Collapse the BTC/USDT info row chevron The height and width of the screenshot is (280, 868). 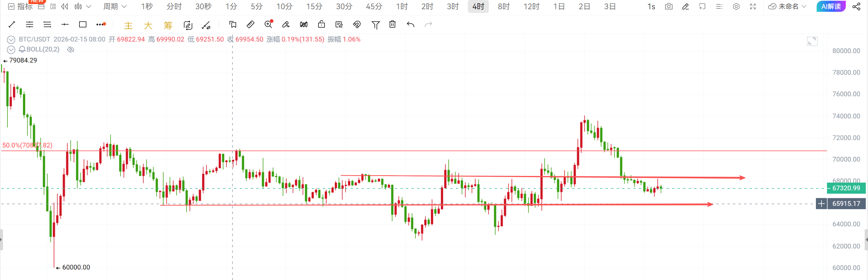[11, 39]
